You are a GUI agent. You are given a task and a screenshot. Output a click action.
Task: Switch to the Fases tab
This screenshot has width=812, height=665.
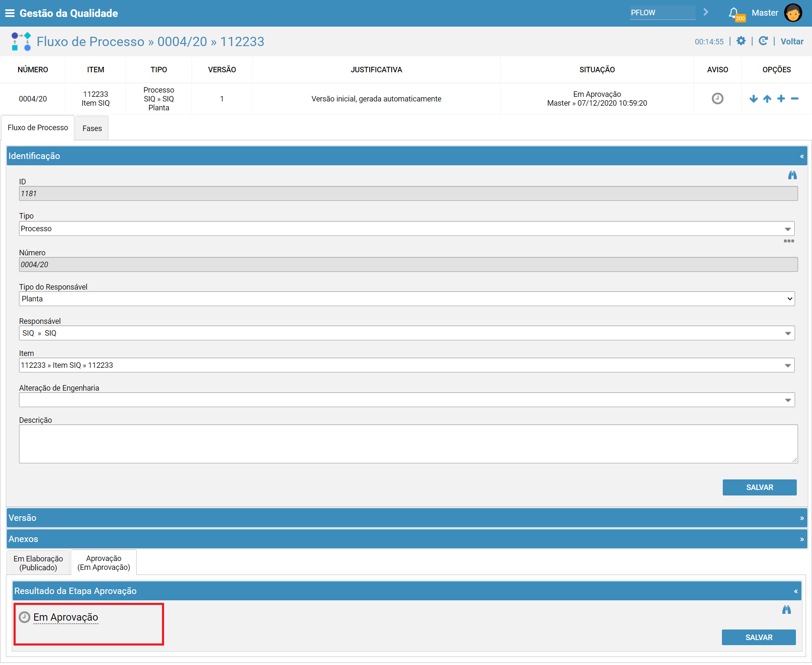(92, 128)
